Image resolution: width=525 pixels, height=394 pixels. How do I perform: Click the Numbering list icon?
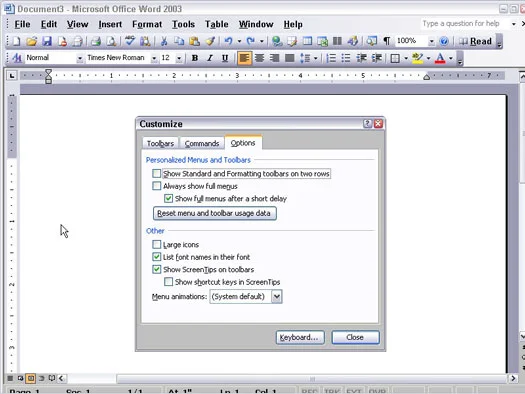tap(331, 58)
